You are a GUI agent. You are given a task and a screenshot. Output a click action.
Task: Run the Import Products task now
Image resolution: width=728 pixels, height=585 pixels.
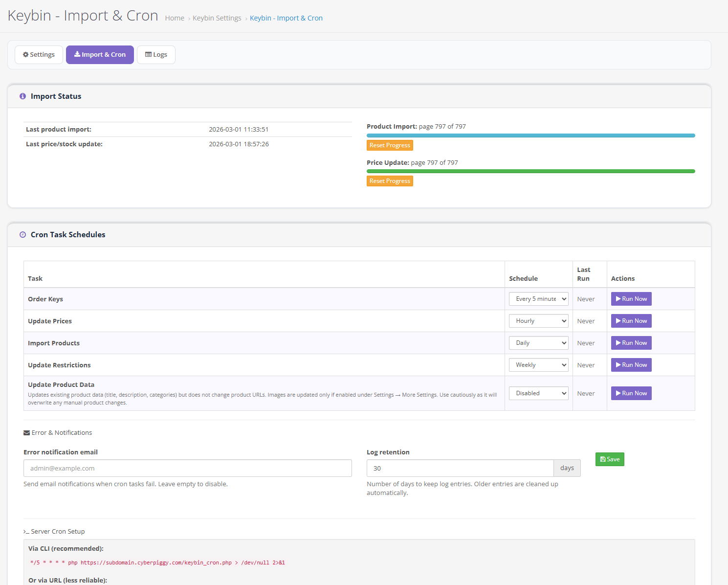pos(631,343)
